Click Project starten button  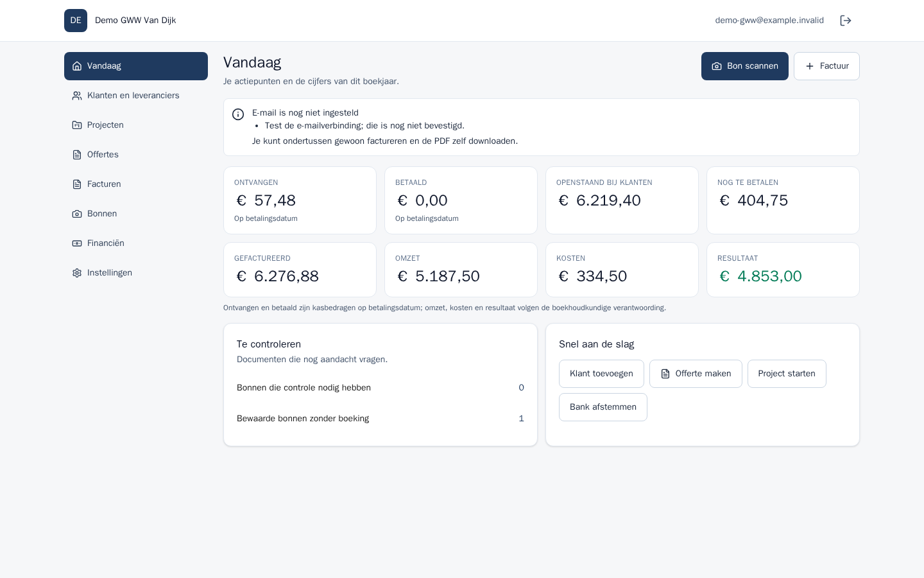point(787,374)
